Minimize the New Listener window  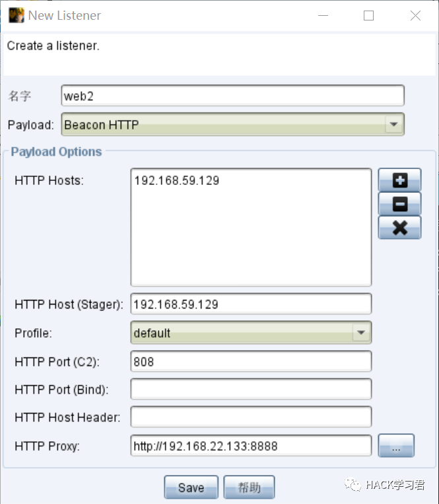[x=323, y=16]
